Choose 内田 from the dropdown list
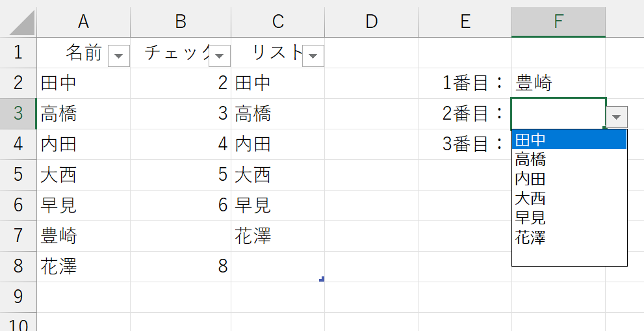This screenshot has width=644, height=331. click(x=569, y=178)
